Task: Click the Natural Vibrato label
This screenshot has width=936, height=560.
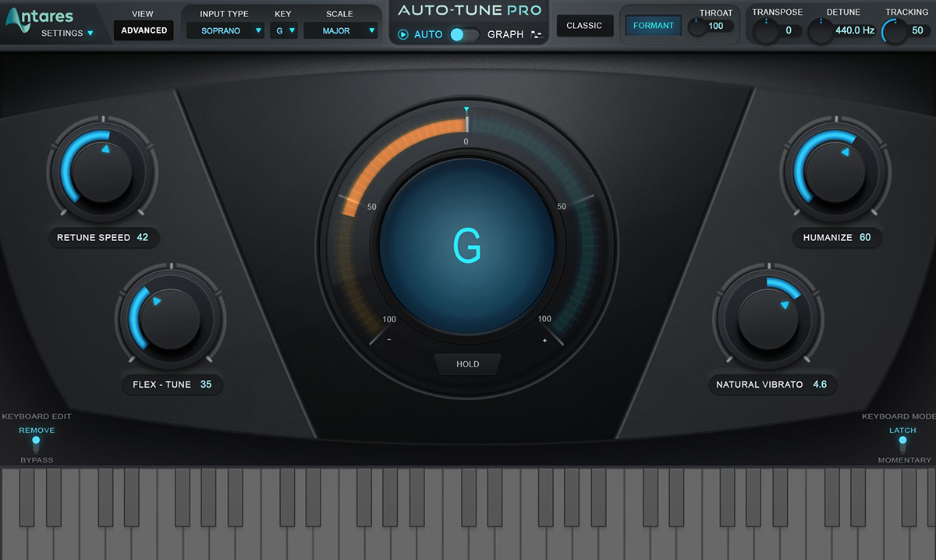Action: point(760,385)
